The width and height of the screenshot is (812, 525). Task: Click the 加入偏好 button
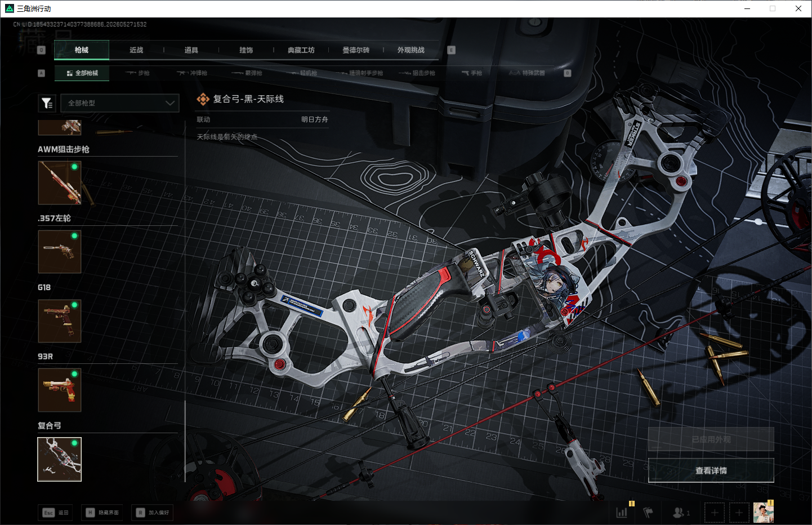click(153, 513)
